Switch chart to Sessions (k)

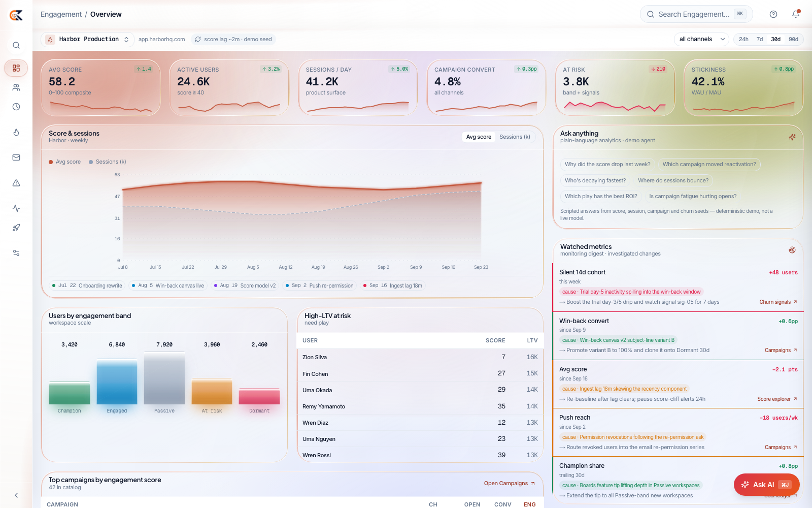(515, 137)
